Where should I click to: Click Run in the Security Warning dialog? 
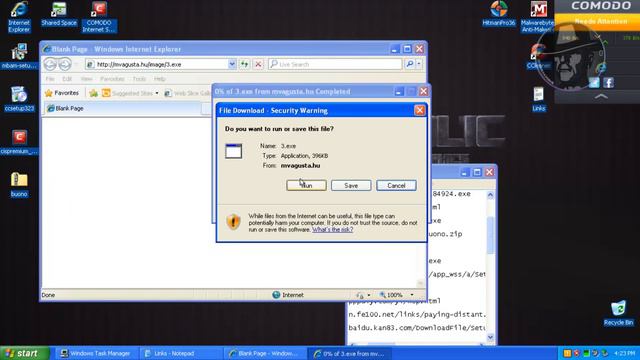click(x=307, y=185)
